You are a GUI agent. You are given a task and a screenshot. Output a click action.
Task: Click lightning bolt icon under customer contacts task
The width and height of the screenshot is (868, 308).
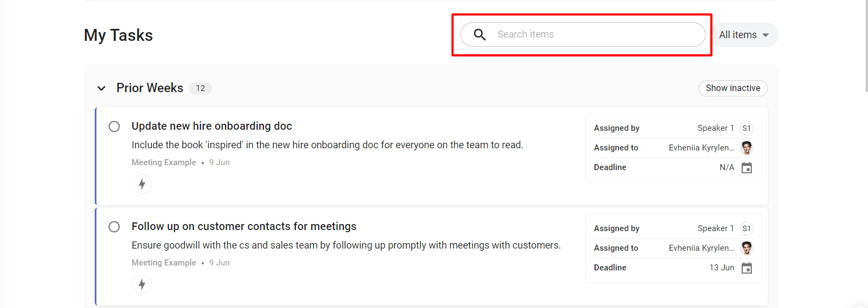[x=142, y=285]
